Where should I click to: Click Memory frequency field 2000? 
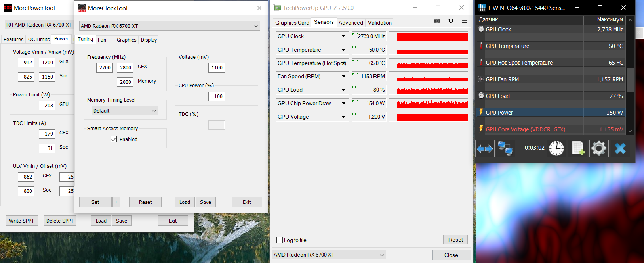point(125,82)
